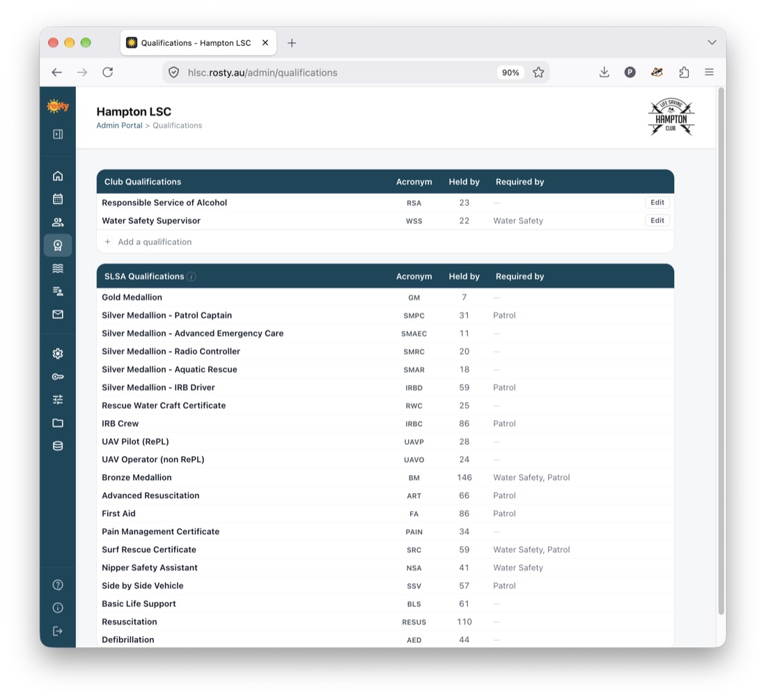Open the folder icon in sidebar

58,423
